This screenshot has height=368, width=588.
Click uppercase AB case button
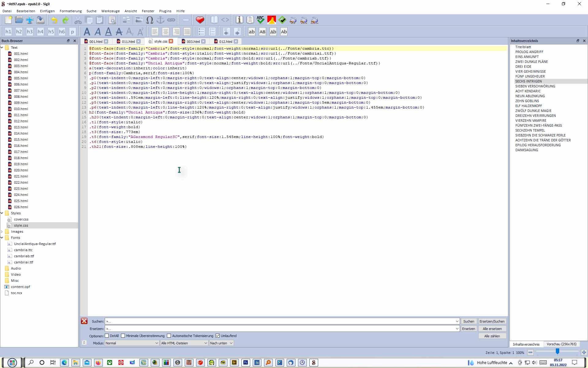[x=262, y=32]
